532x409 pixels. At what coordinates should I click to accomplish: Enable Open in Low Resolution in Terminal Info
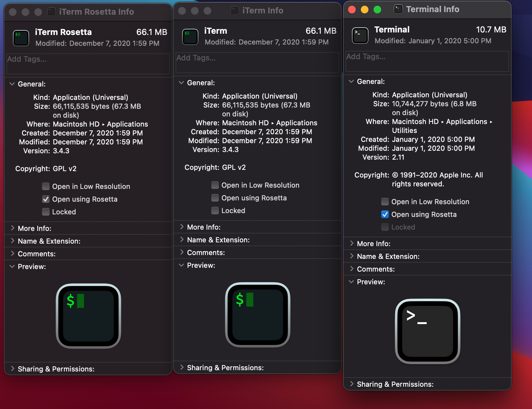(x=385, y=202)
